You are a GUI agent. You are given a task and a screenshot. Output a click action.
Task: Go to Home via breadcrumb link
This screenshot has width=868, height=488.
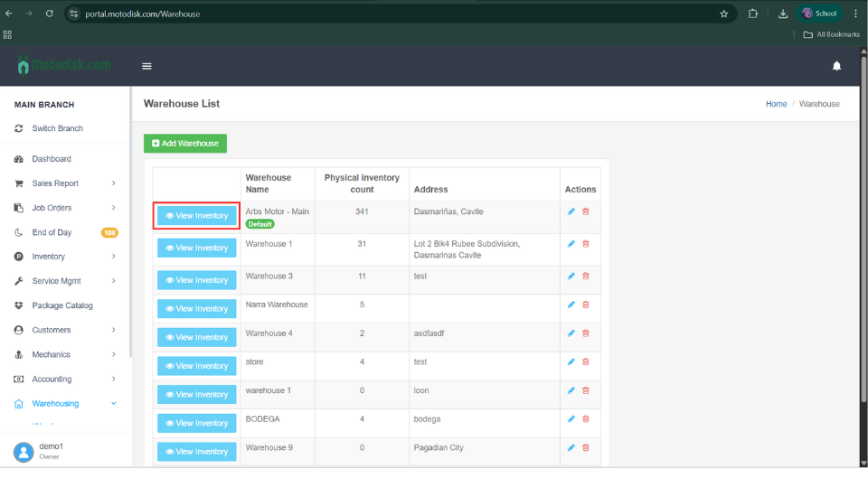776,104
